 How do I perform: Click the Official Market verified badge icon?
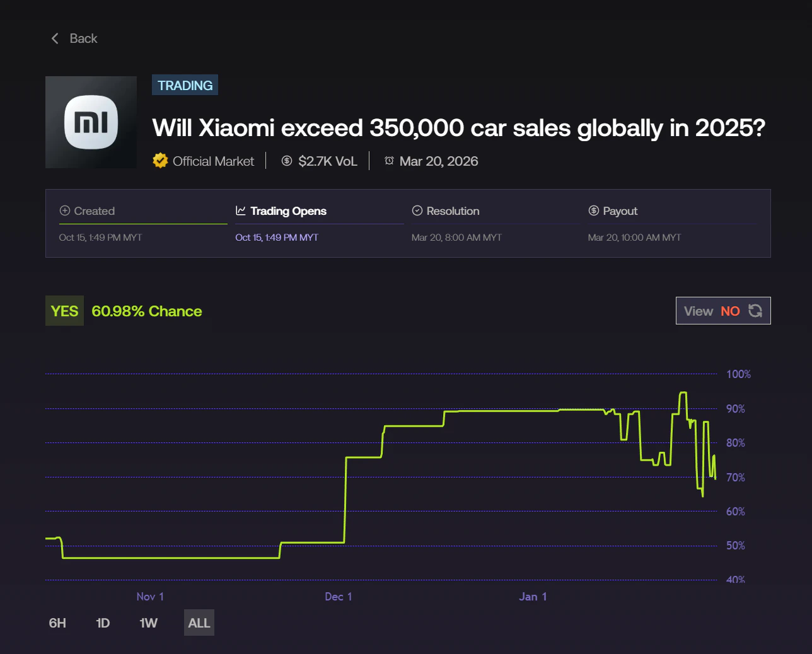pyautogui.click(x=160, y=161)
